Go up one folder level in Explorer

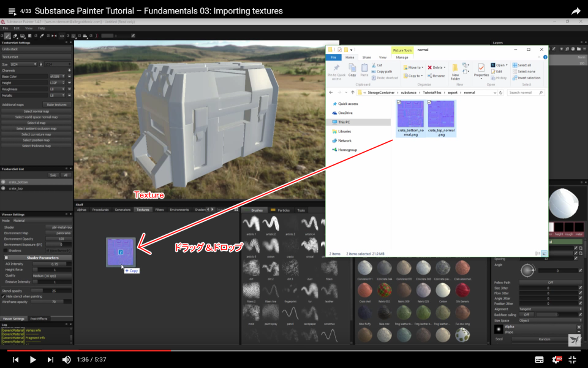click(353, 93)
